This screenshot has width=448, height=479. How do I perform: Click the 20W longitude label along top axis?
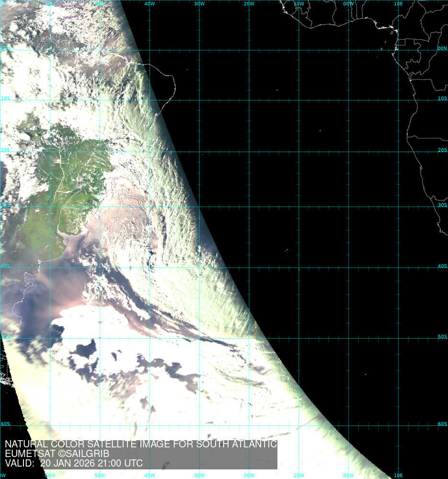pos(249,4)
